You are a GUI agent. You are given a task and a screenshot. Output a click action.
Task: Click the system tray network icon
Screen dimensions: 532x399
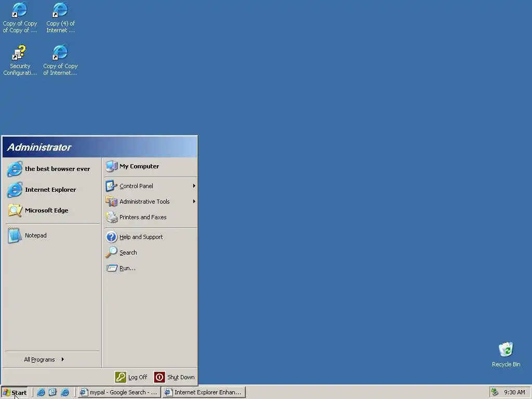point(495,392)
